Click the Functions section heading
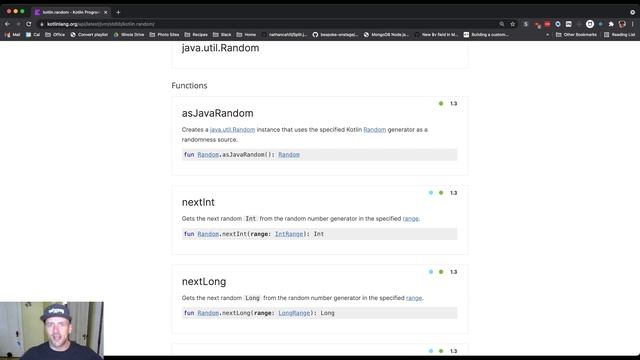The height and width of the screenshot is (360, 640). (189, 86)
